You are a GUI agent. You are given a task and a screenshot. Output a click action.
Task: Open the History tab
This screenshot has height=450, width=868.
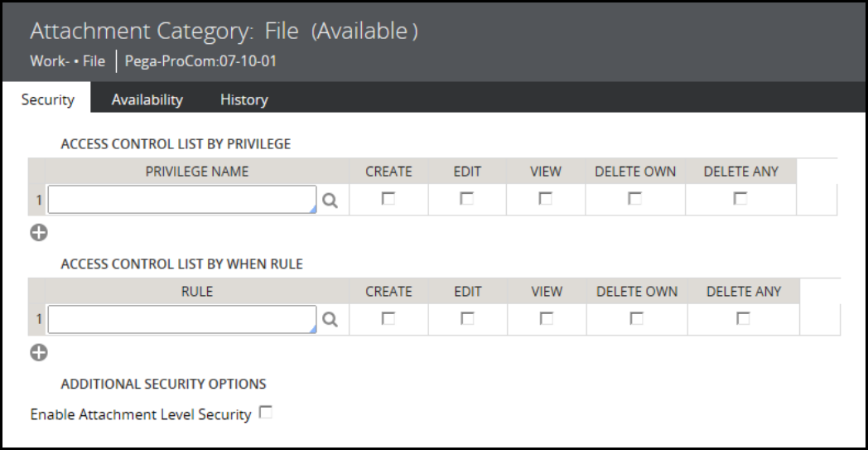point(244,99)
